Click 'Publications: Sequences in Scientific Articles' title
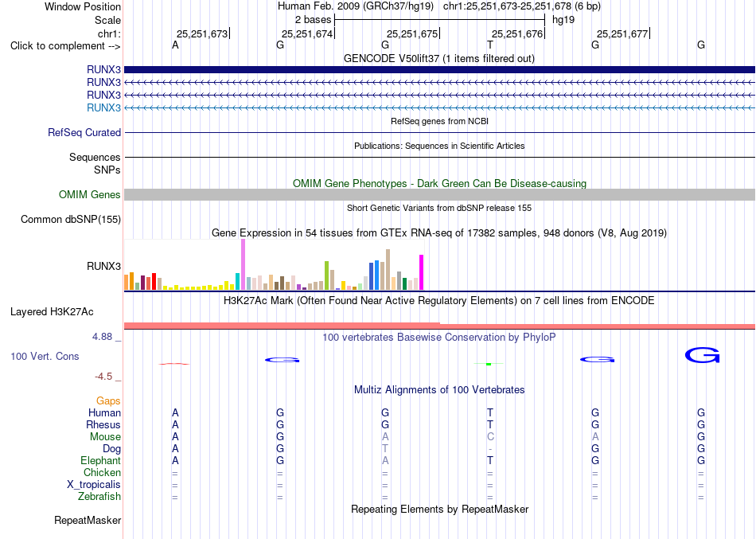756x539 pixels. (439, 146)
